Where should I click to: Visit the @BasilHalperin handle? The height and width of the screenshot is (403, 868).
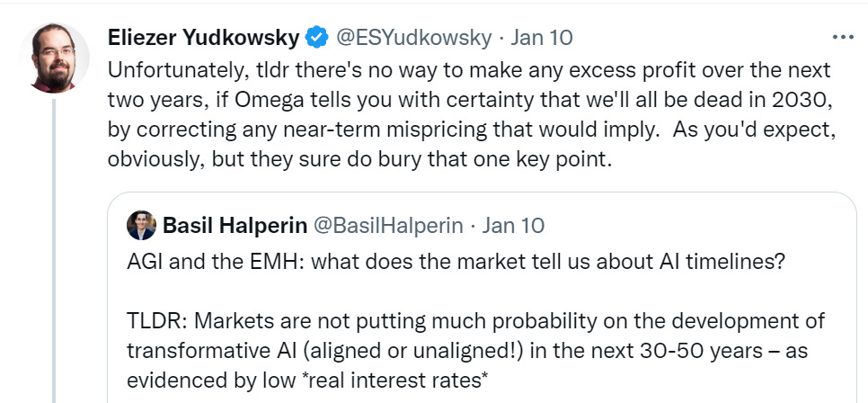point(390,225)
